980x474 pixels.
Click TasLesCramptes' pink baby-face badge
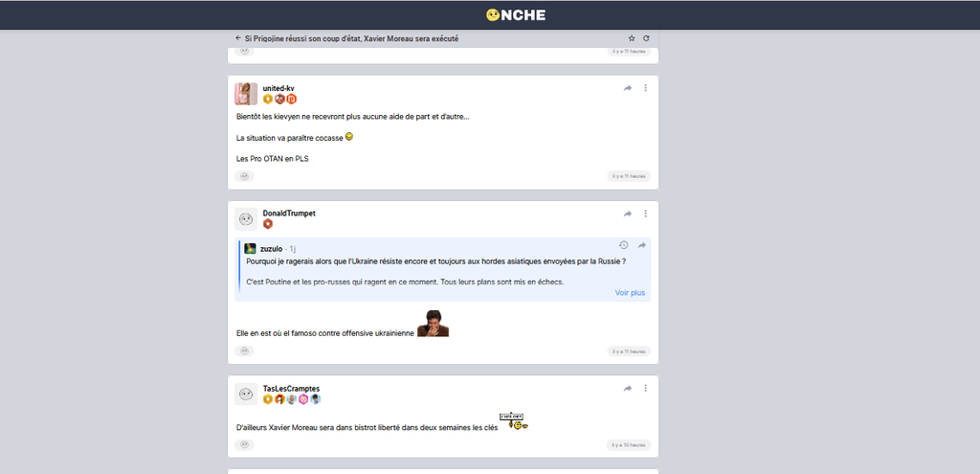[x=303, y=399]
